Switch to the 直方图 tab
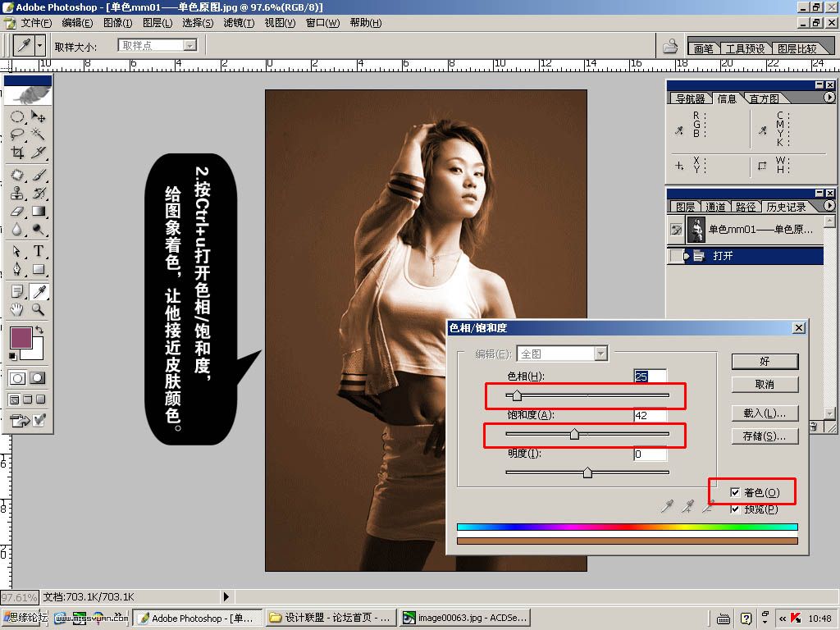Screen dimensions: 840x630 [x=764, y=98]
